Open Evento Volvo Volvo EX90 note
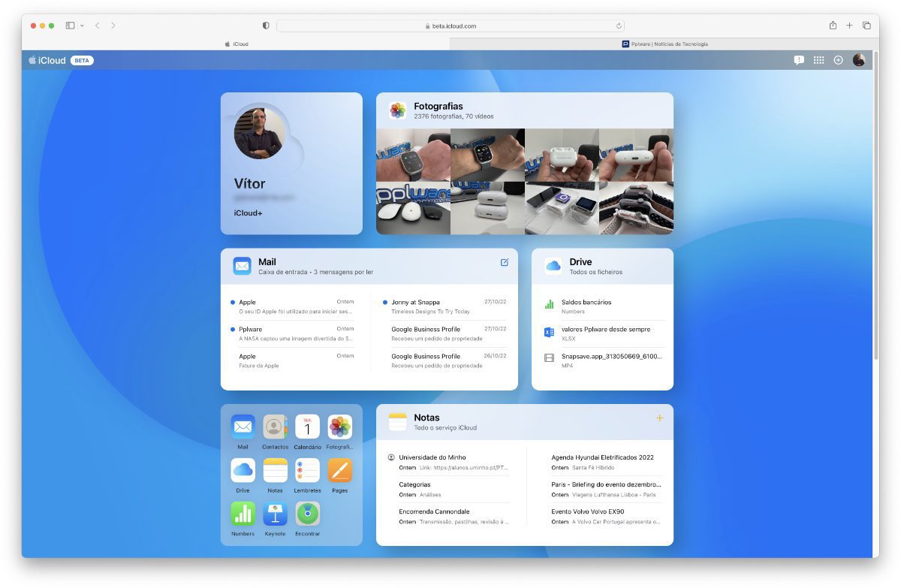901x588 pixels. 607,516
